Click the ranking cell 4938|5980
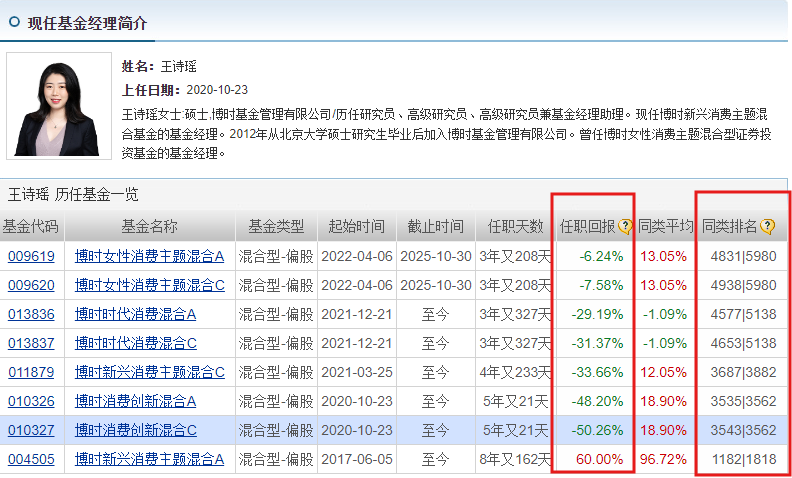Screen dimensions: 792x478 [743, 285]
